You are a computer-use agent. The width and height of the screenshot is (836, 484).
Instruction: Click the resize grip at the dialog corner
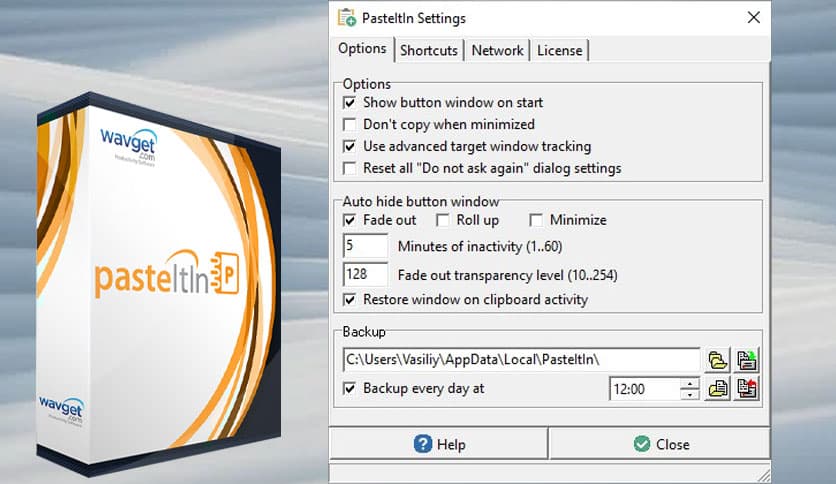point(764,475)
